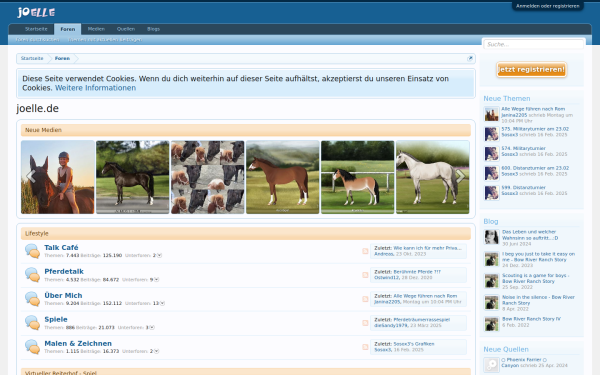
Task: Open avatar beside 'Scouting is a game for boys'
Action: pyautogui.click(x=491, y=280)
